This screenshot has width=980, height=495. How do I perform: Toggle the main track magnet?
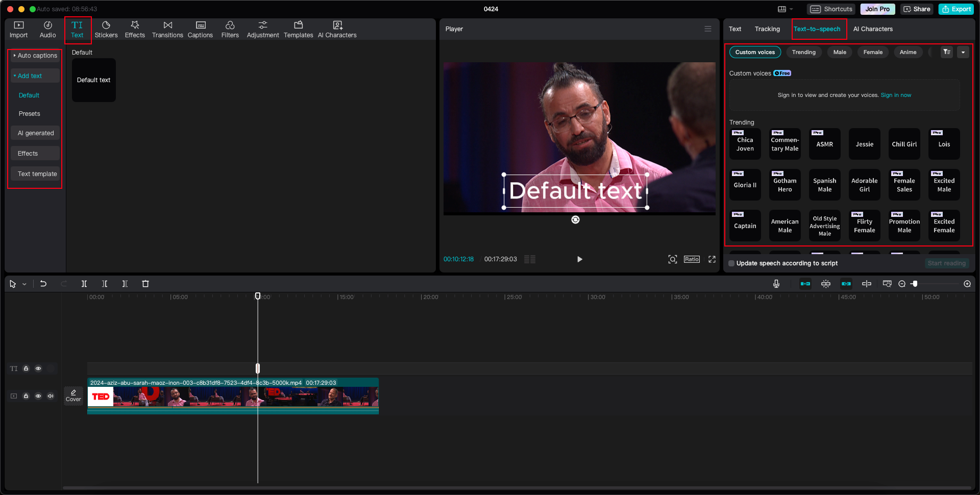click(x=805, y=284)
